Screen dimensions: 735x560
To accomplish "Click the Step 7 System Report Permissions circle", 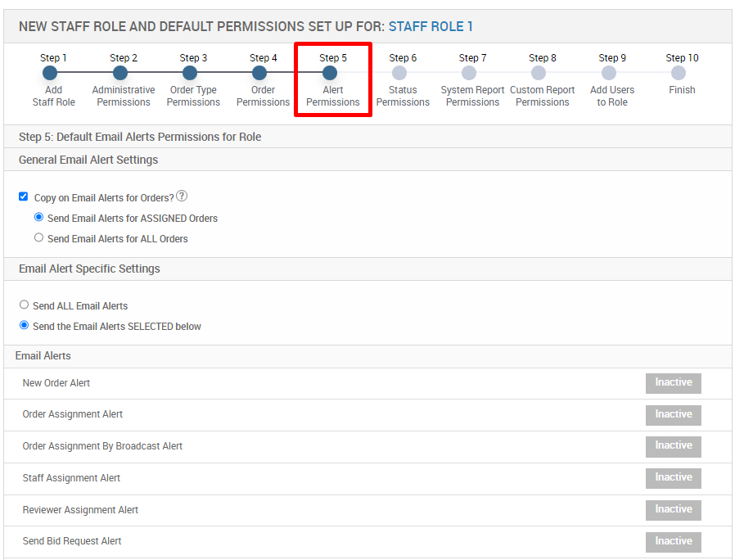I will click(469, 74).
